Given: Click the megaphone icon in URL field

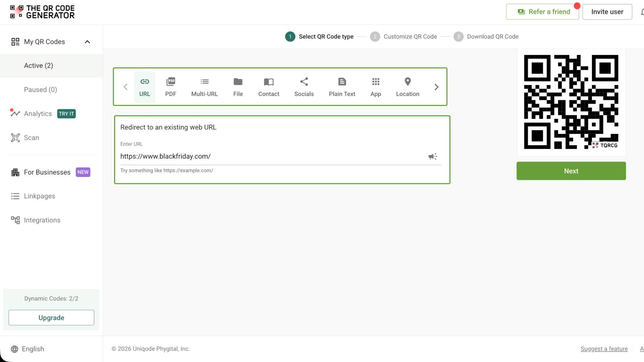Looking at the screenshot, I should click(x=433, y=157).
